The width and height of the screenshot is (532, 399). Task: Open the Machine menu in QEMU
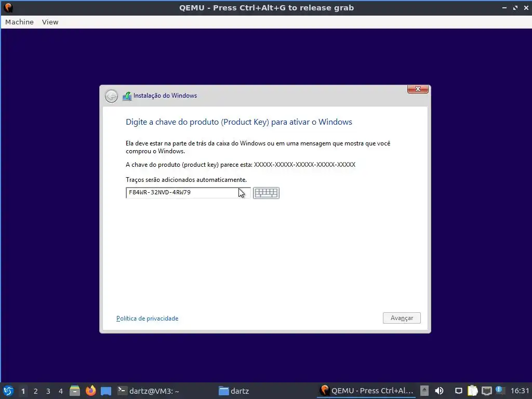click(x=19, y=22)
